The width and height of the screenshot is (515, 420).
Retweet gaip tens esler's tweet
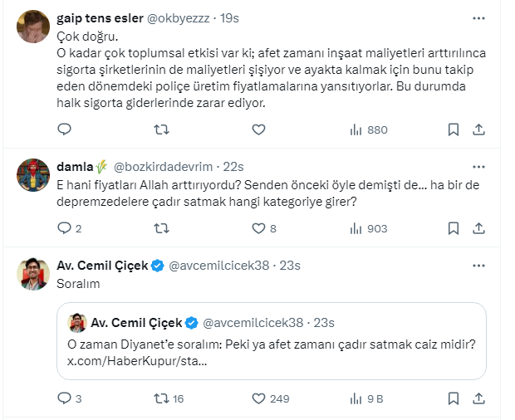click(x=162, y=129)
